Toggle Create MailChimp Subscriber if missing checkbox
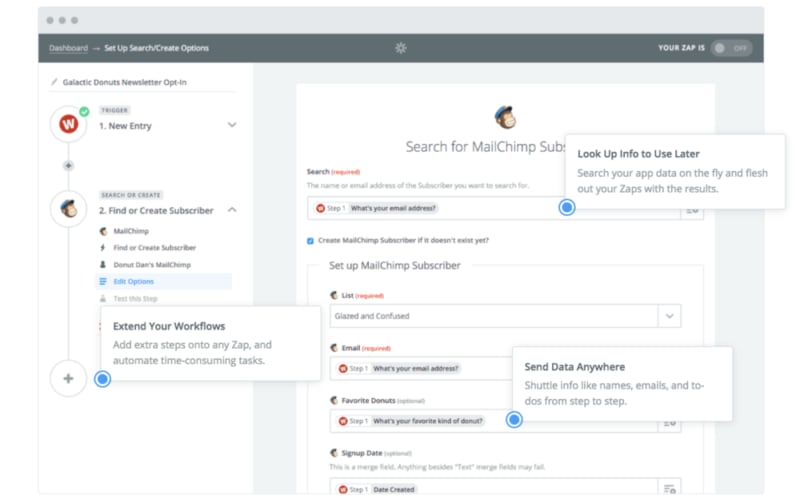800x503 pixels. pos(310,241)
